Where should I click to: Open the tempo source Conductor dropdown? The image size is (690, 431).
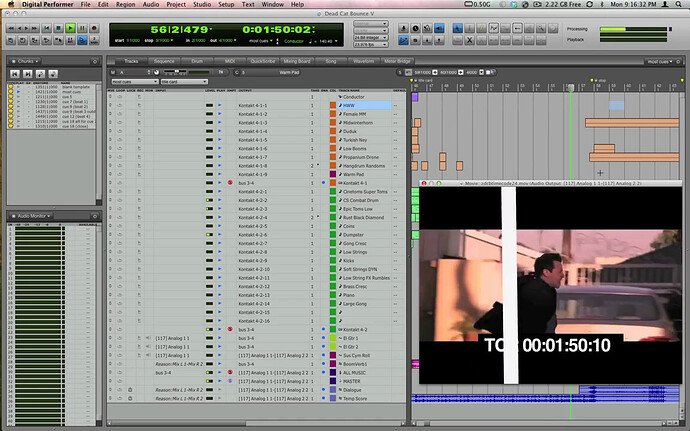point(294,41)
